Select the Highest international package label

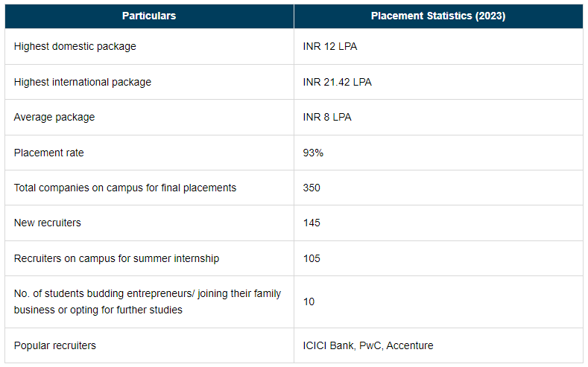coord(83,82)
